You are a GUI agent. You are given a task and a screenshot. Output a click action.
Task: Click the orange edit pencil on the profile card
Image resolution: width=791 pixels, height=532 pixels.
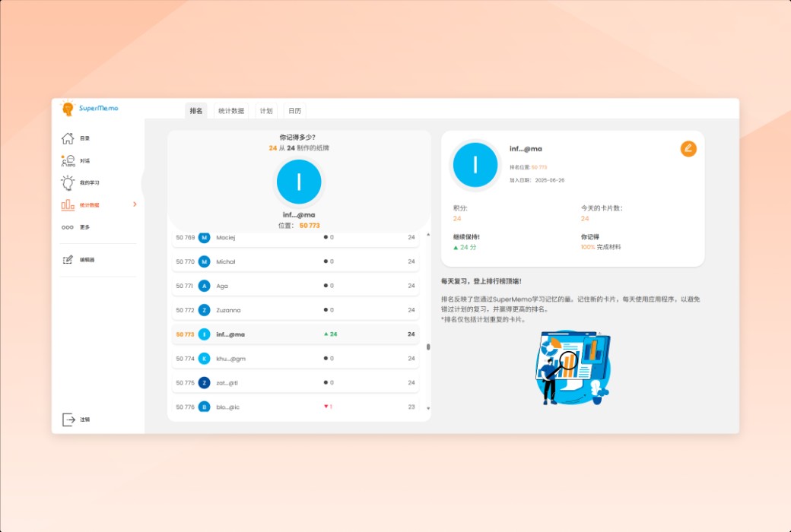tap(688, 149)
